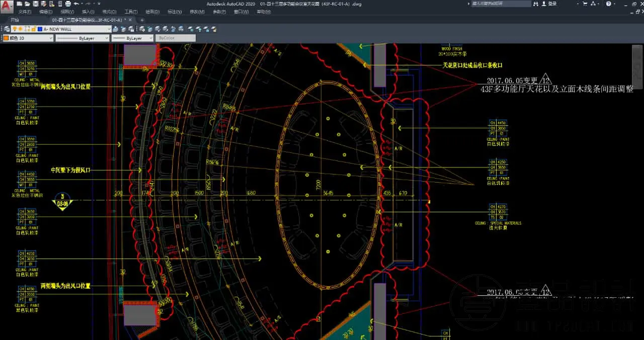Open the 修改(M) menu
Screen dimensions: 644x340
click(x=197, y=12)
